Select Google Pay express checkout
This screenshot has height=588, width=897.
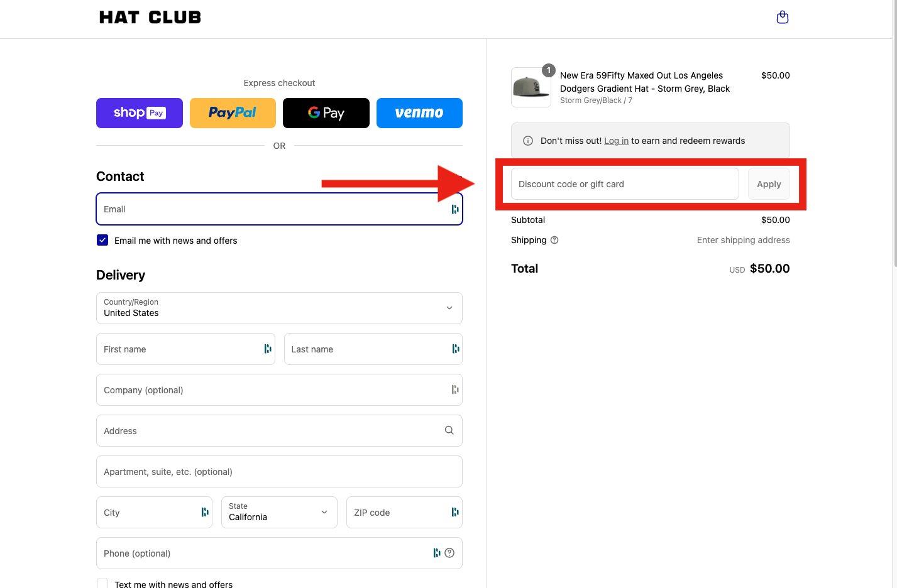pos(326,113)
